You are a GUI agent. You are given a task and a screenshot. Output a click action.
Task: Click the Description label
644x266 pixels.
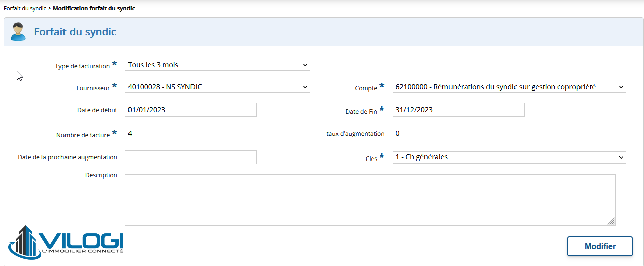coord(101,175)
